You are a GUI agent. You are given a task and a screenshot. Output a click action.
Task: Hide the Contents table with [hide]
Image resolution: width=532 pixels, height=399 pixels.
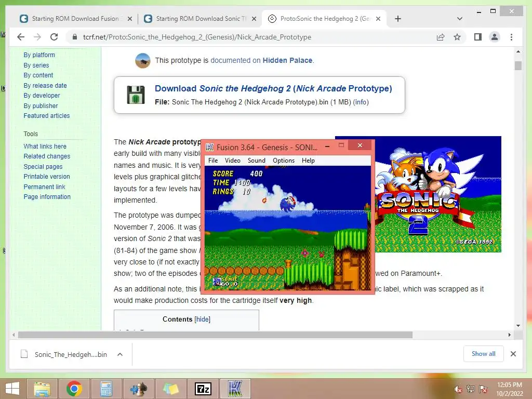202,320
